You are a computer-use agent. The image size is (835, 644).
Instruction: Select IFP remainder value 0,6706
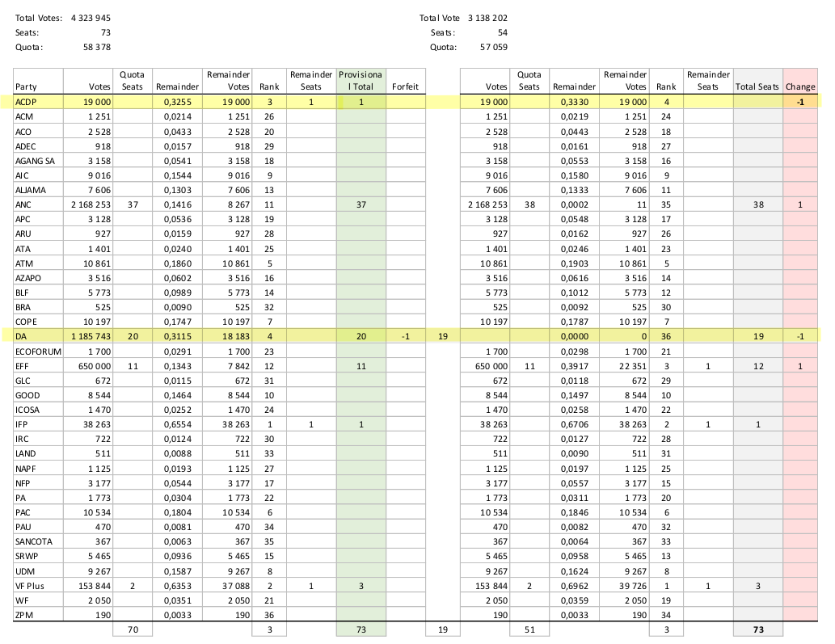coord(574,425)
